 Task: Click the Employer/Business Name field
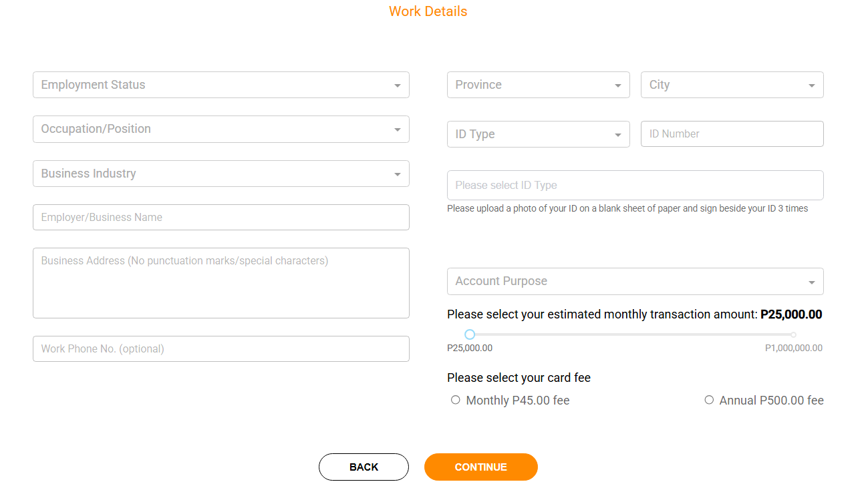pyautogui.click(x=221, y=217)
